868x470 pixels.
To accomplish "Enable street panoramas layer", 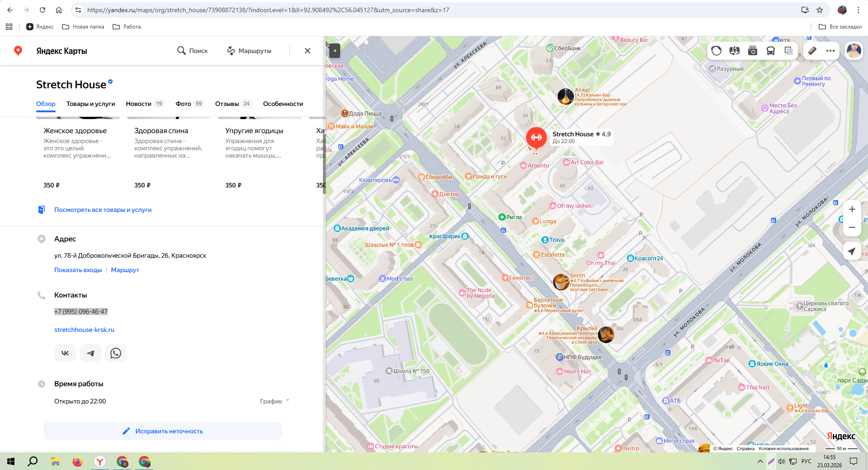I will (x=734, y=51).
